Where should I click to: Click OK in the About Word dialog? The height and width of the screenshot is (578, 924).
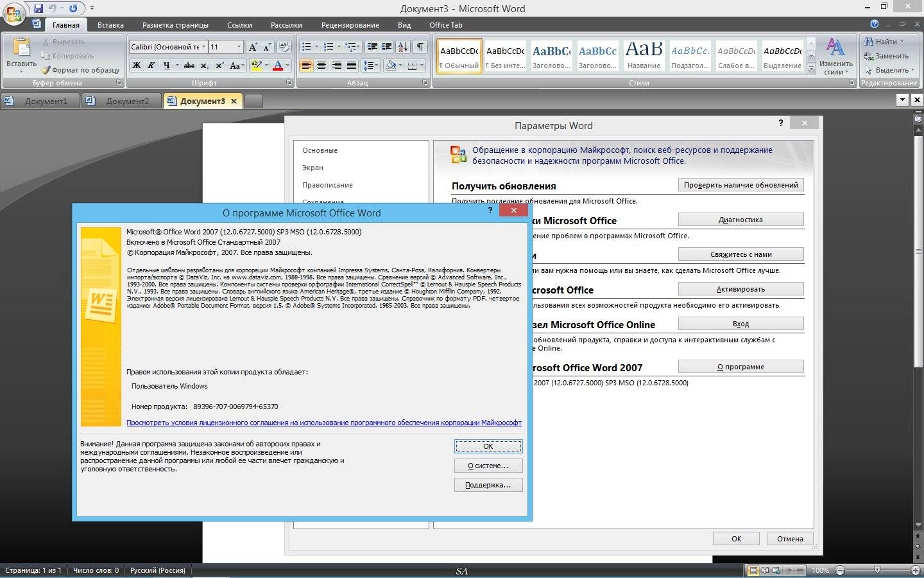(488, 446)
